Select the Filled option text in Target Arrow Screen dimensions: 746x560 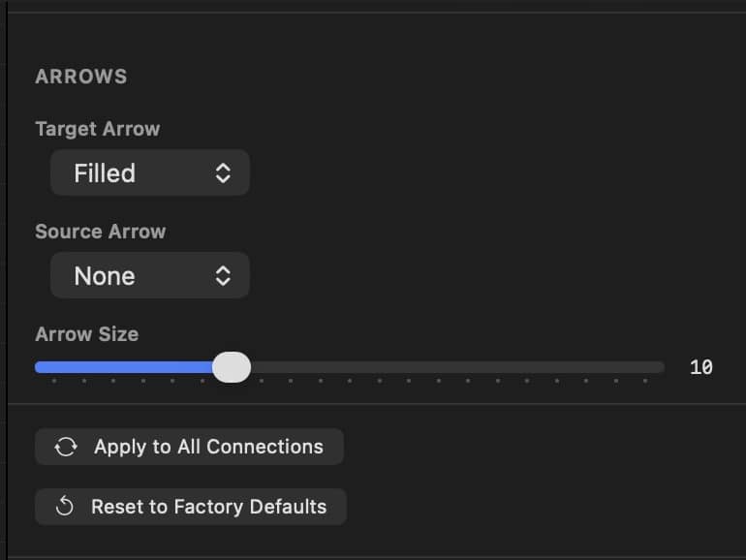coord(105,173)
